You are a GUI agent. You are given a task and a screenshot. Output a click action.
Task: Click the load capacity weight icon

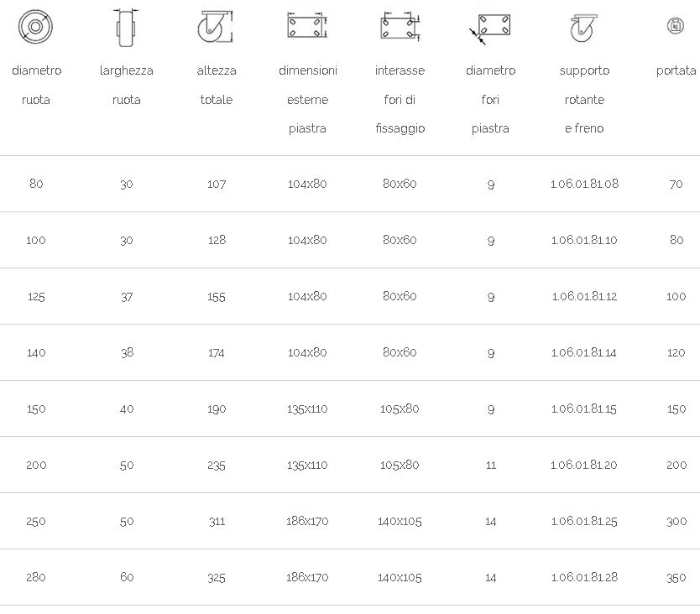676,25
